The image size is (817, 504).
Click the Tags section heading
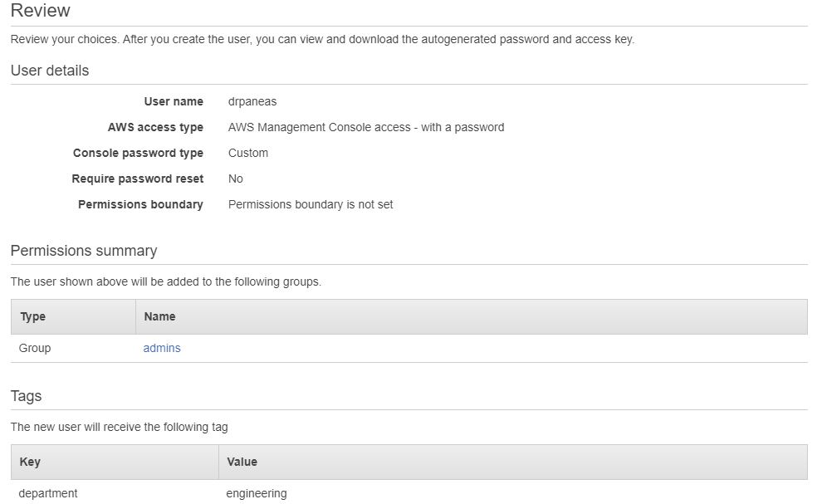tap(27, 396)
